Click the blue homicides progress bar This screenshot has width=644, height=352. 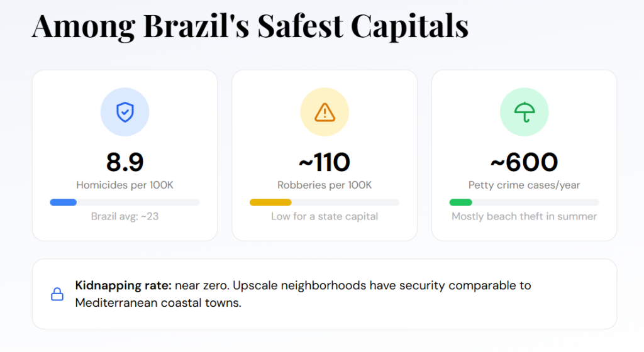point(64,202)
